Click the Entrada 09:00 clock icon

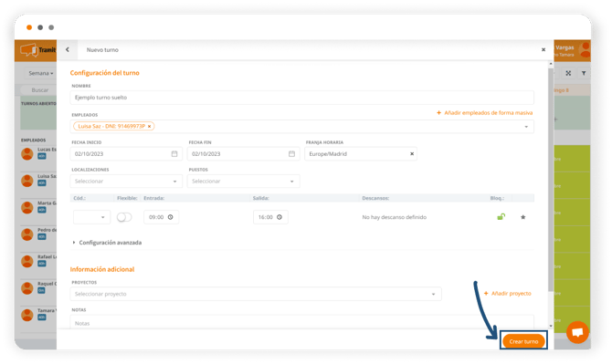pos(171,217)
